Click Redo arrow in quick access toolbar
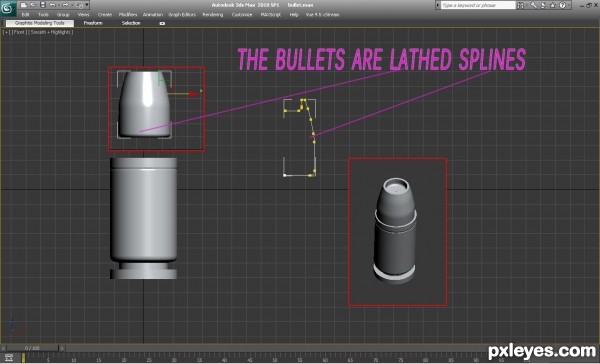600x364 pixels. point(65,5)
